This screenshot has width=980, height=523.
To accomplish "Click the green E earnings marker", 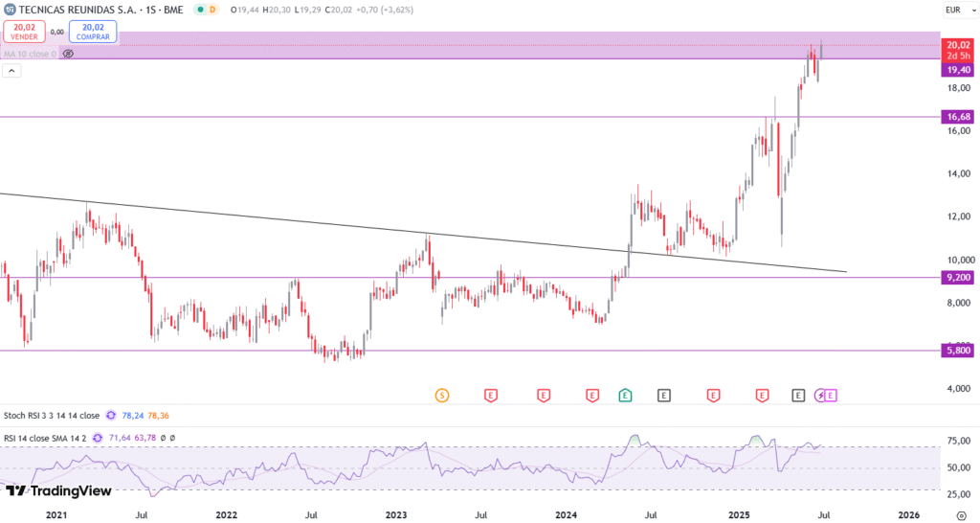I will 625,396.
